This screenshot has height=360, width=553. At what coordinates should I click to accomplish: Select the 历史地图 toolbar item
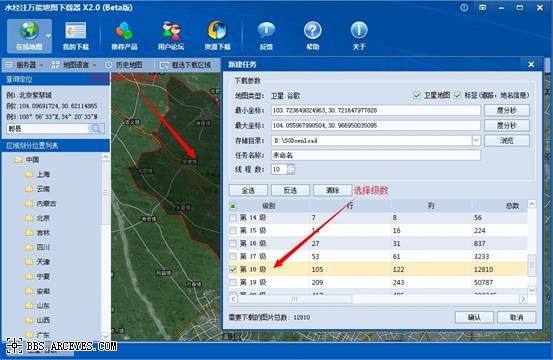pos(124,65)
